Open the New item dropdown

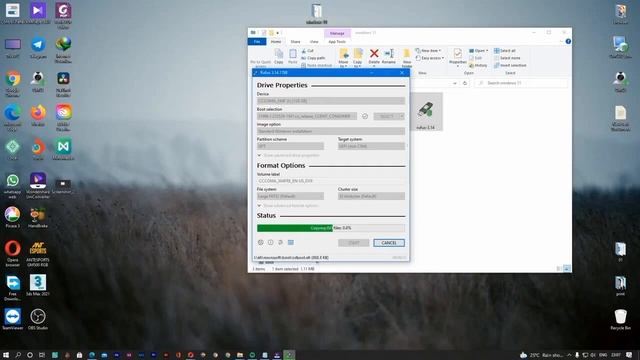(x=428, y=51)
